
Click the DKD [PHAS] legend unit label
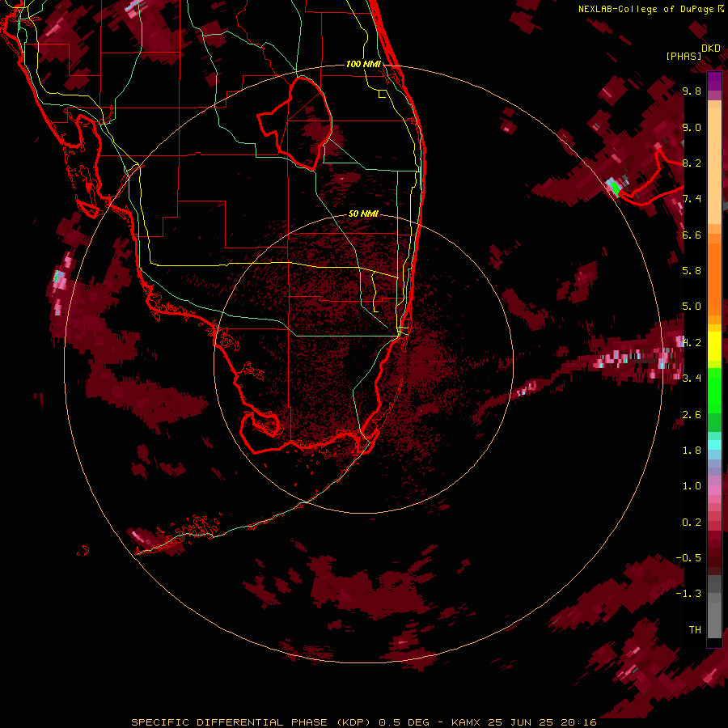point(692,52)
